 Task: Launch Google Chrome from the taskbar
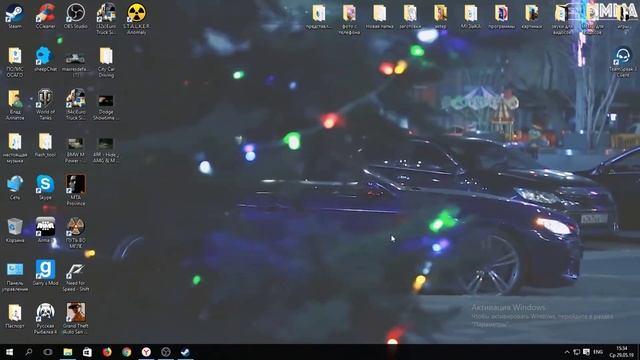pyautogui.click(x=127, y=352)
